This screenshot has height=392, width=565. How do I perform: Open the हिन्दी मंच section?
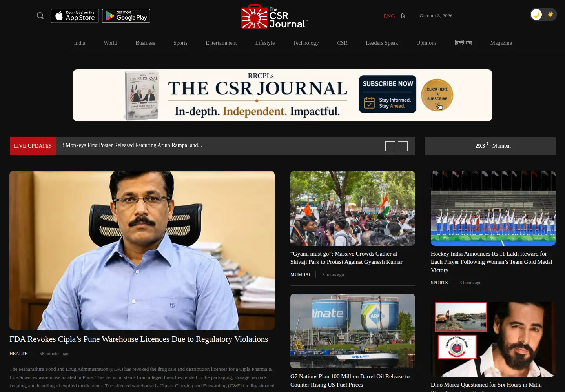(x=463, y=43)
